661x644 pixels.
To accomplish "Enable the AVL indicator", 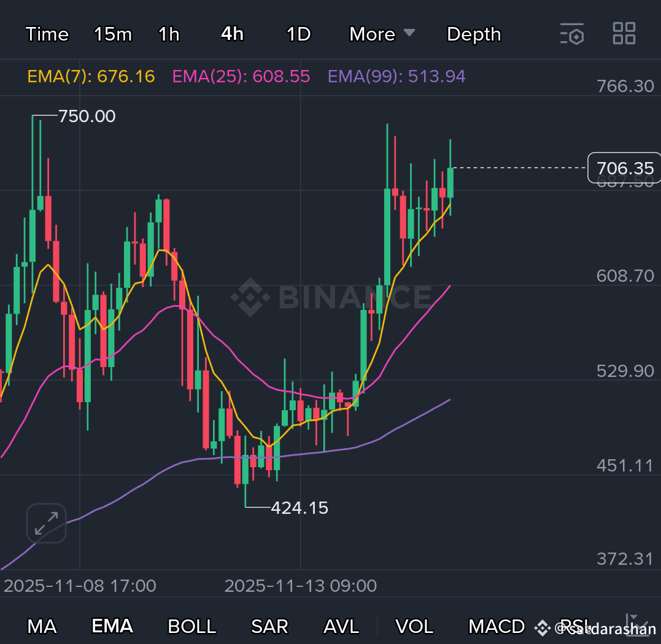I will click(341, 626).
